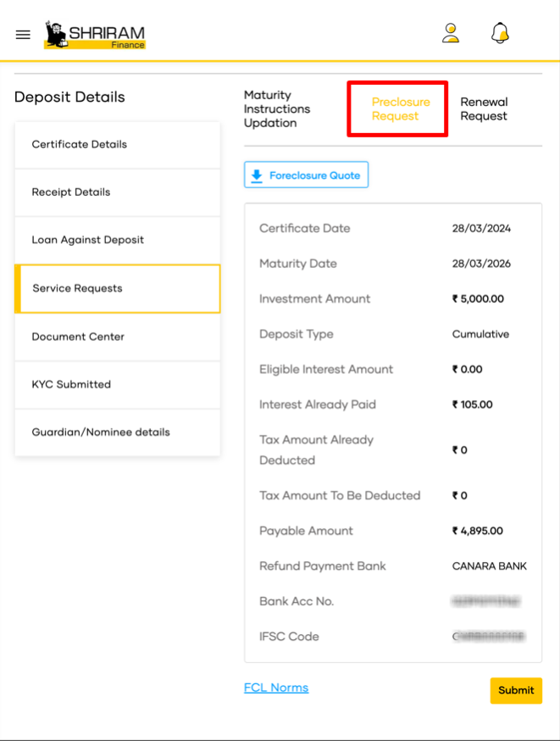The width and height of the screenshot is (560, 741).
Task: Open the user profile icon
Action: coord(451,33)
